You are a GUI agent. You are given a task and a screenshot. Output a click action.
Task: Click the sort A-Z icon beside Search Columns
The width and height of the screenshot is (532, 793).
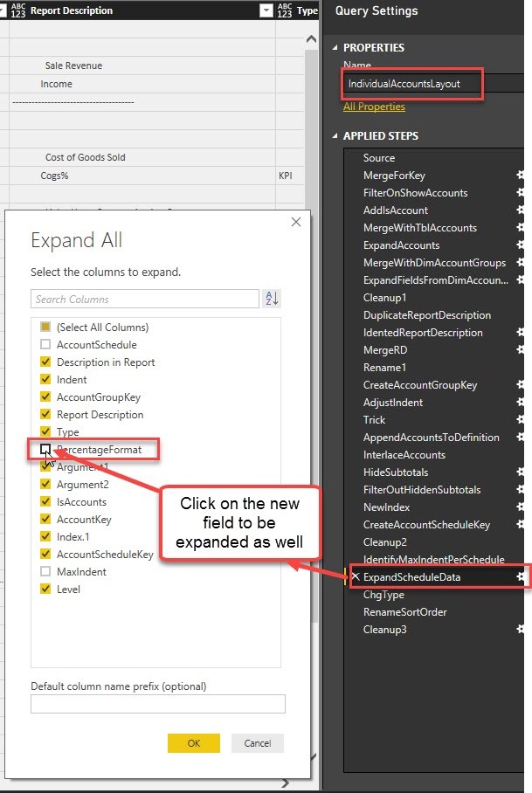[272, 299]
